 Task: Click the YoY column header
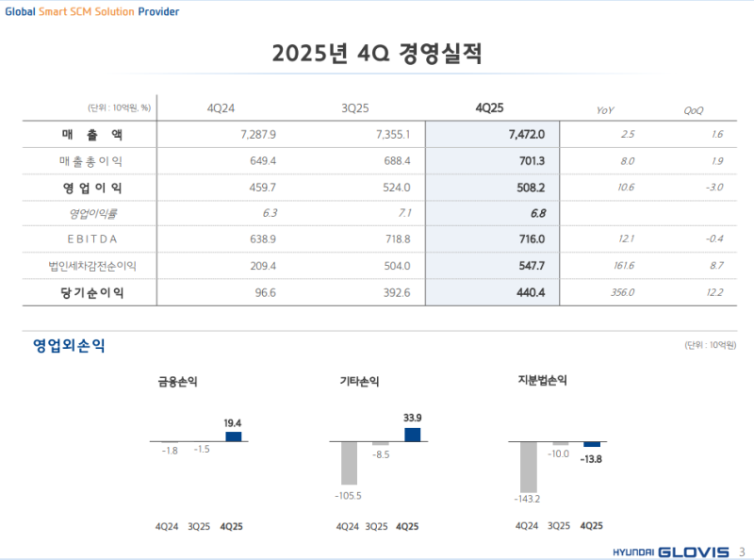[x=605, y=110]
